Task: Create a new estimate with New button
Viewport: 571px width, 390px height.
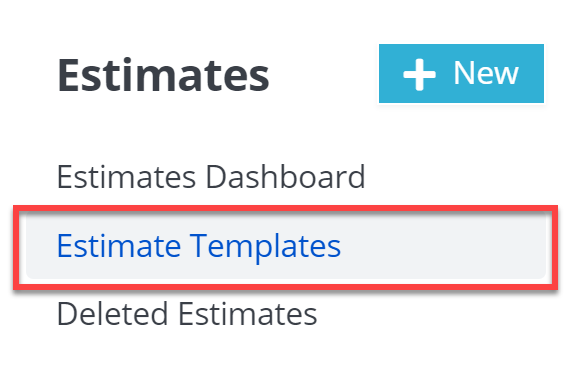Action: point(461,74)
